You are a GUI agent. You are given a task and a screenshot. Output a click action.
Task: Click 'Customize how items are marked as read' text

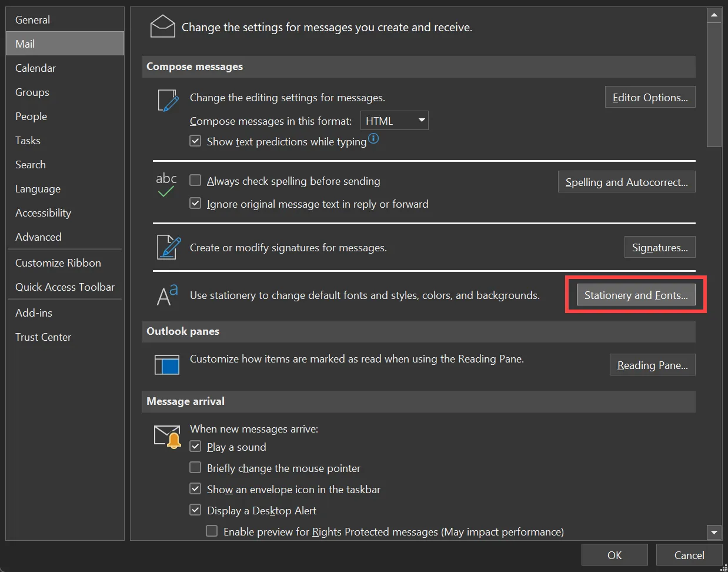[x=357, y=359]
